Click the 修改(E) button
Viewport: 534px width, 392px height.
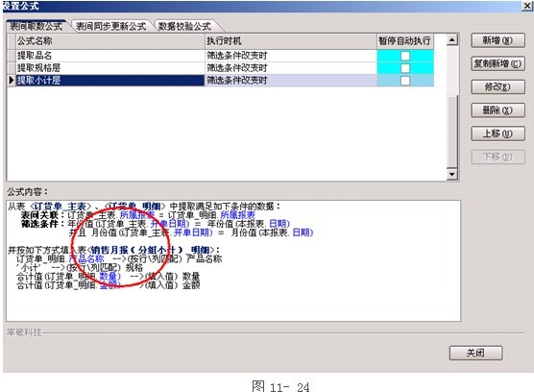(x=498, y=87)
